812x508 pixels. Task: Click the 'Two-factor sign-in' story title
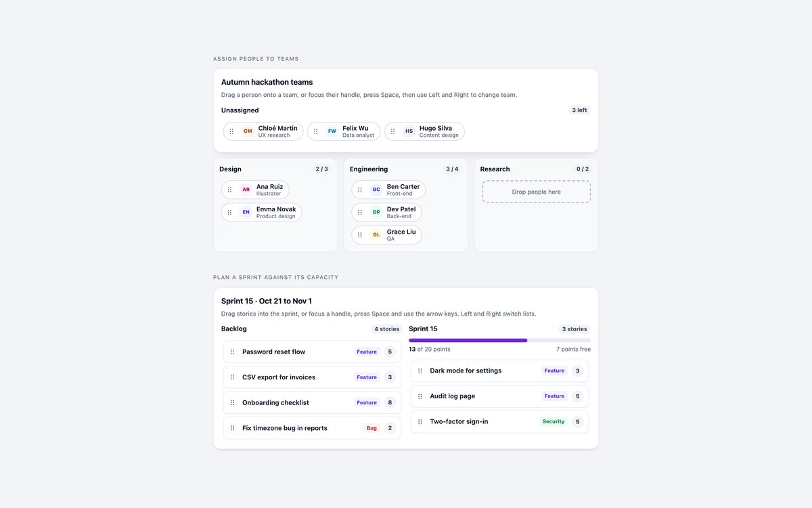(x=459, y=421)
